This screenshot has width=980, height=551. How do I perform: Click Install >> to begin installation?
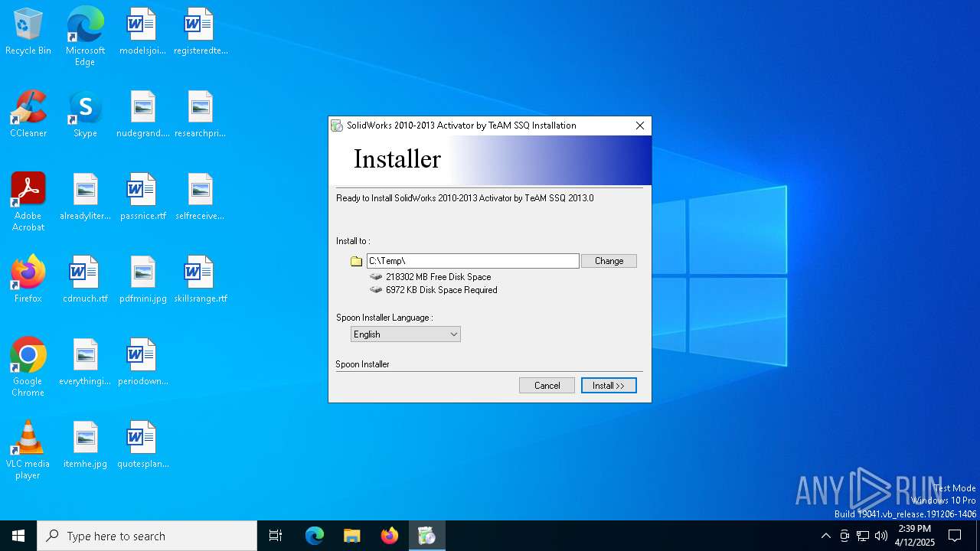[x=609, y=386]
